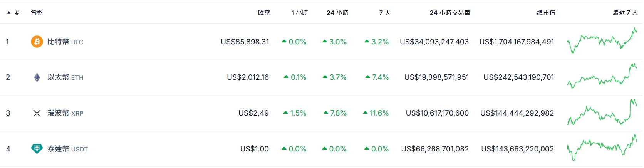Click the Bitcoin orange coin icon
The height and width of the screenshot is (168, 644).
click(37, 42)
